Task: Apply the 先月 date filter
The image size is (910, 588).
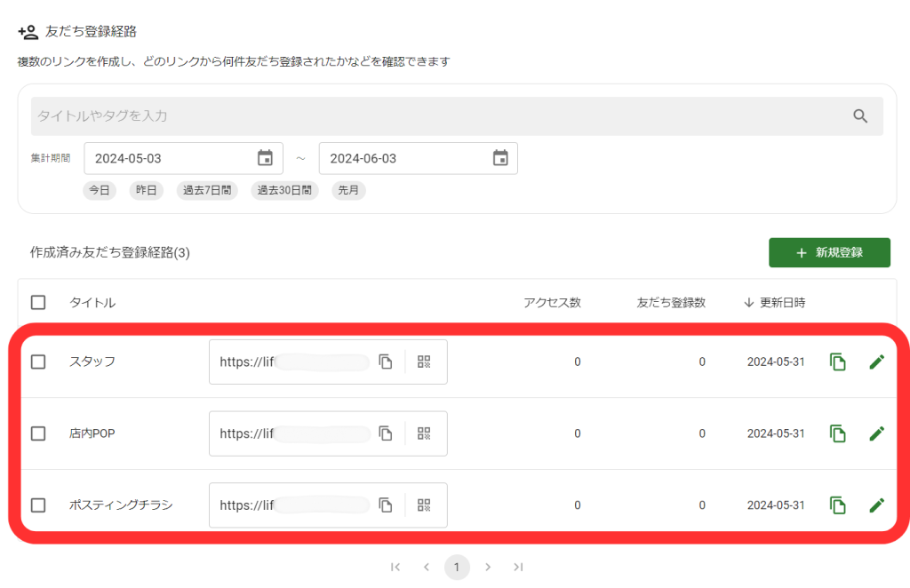Action: pos(348,190)
